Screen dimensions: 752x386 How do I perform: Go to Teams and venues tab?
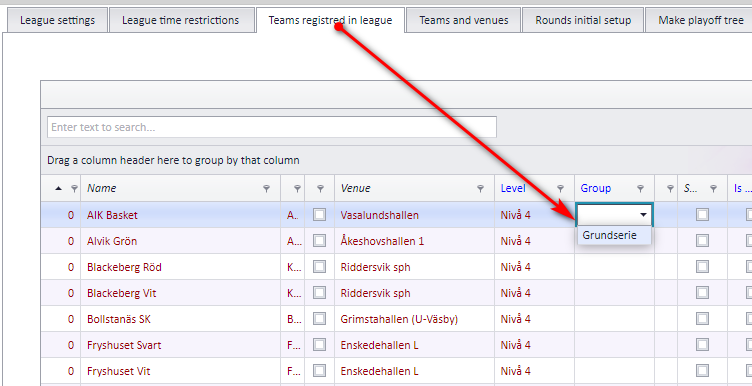(464, 21)
